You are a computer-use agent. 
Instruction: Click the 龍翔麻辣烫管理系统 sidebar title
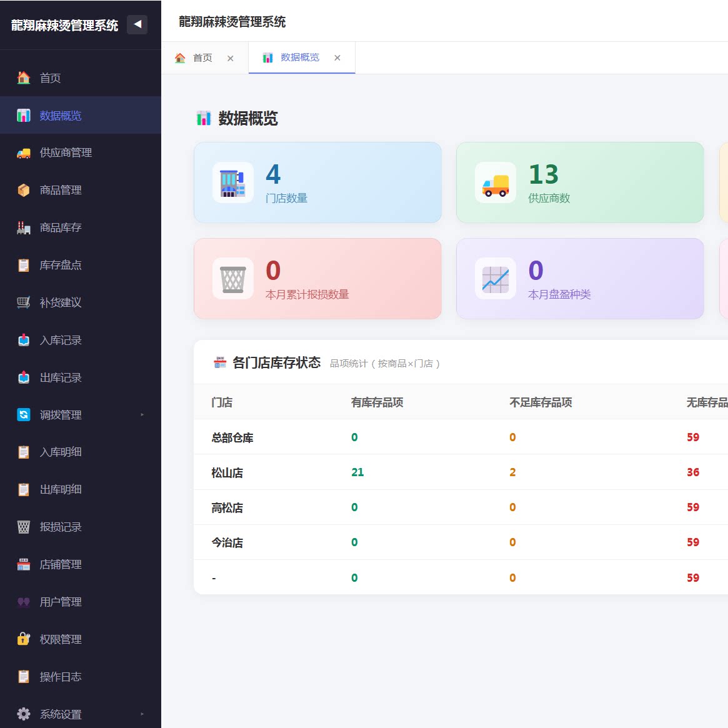64,25
